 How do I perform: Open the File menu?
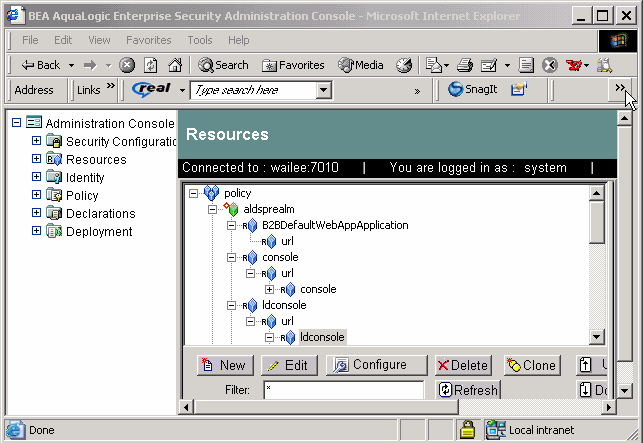pyautogui.click(x=30, y=40)
